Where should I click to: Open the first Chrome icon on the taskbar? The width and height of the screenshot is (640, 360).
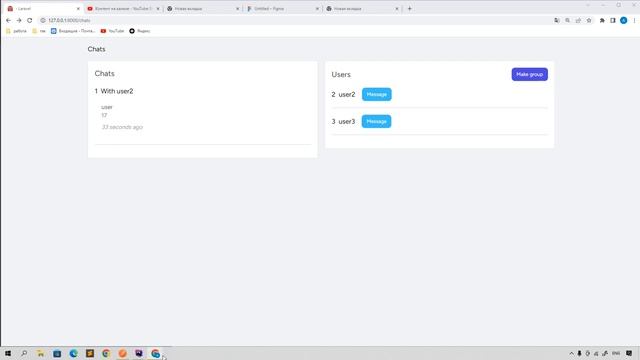[106, 353]
